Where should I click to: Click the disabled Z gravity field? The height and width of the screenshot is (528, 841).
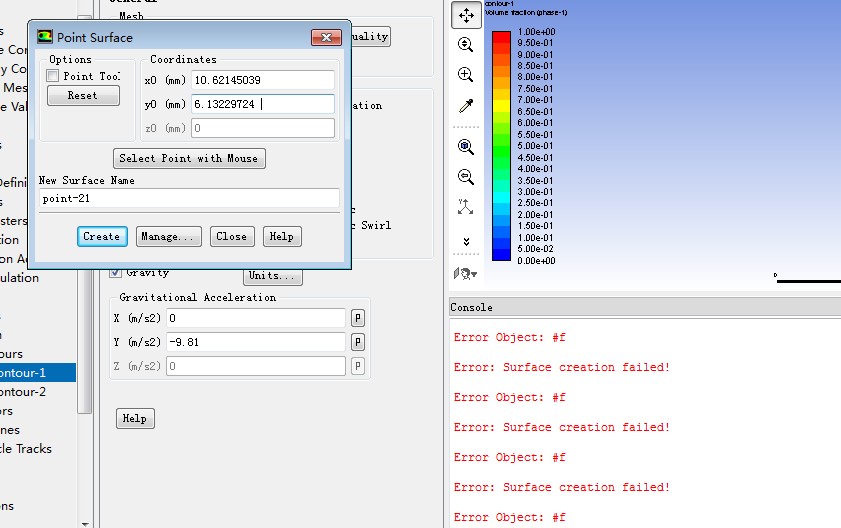(256, 366)
